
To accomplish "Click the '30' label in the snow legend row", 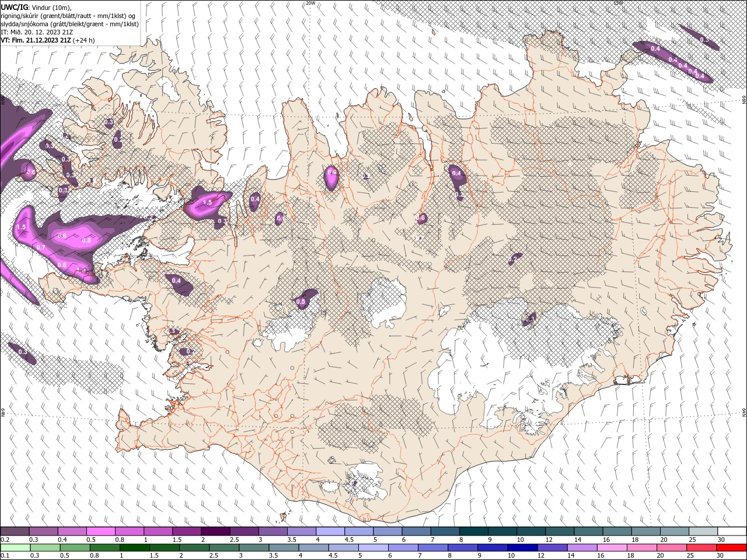I will (x=722, y=540).
